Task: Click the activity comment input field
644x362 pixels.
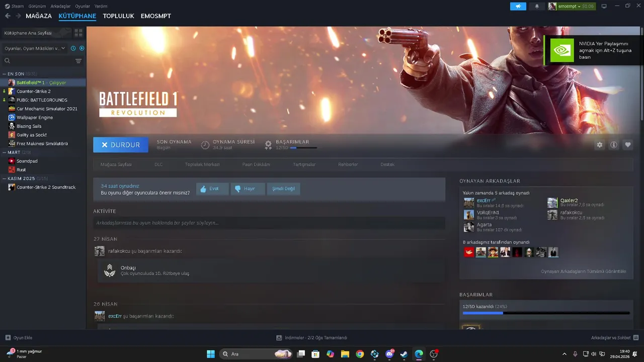Action: pos(269,223)
